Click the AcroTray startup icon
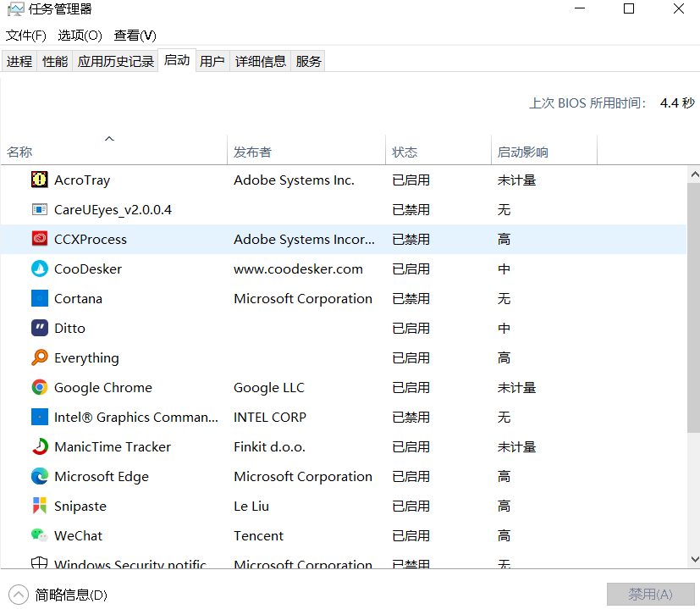The width and height of the screenshot is (700, 609). [39, 180]
